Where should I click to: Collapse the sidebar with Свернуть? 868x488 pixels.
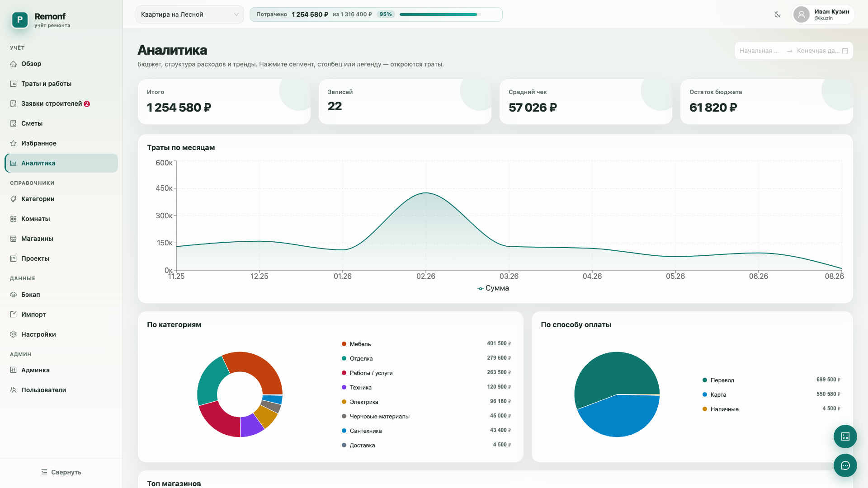pos(61,472)
